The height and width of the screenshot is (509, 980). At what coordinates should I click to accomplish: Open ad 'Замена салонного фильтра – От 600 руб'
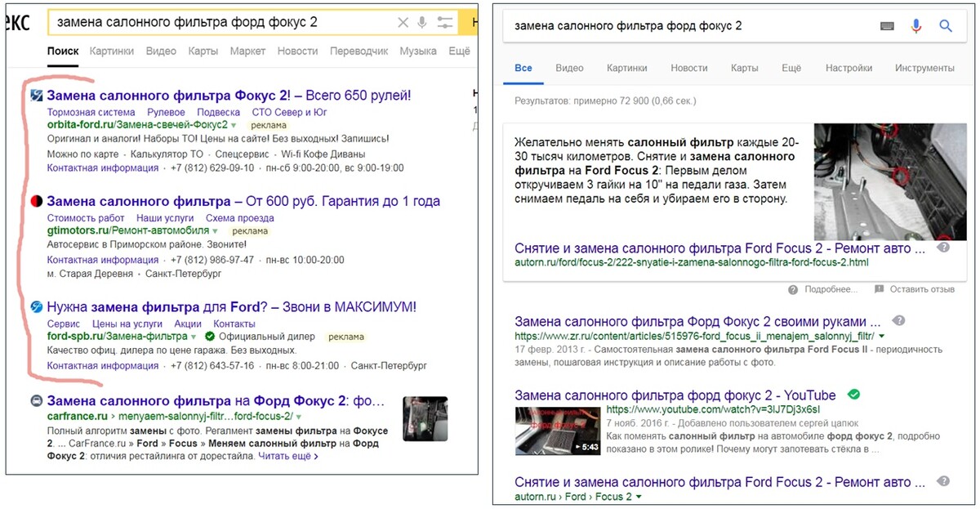tap(243, 201)
